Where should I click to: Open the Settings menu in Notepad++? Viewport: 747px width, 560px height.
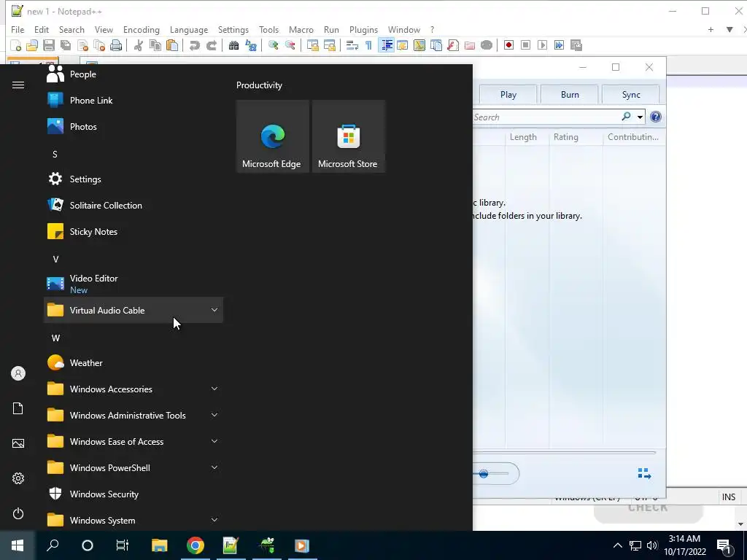click(233, 29)
